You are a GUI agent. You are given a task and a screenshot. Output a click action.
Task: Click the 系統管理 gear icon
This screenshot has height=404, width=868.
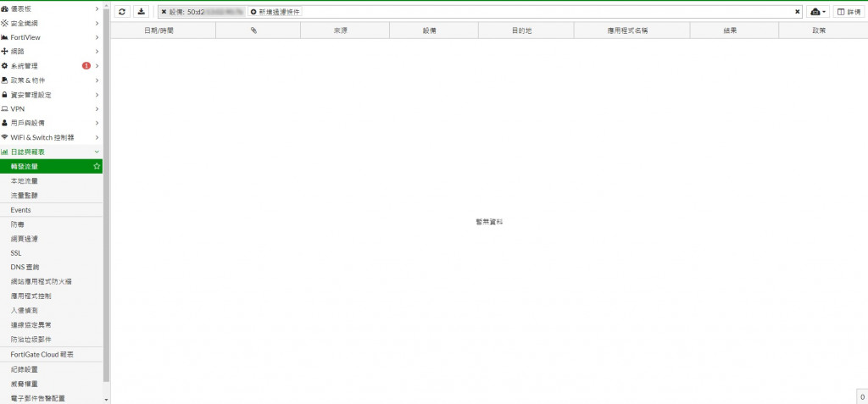coord(4,66)
